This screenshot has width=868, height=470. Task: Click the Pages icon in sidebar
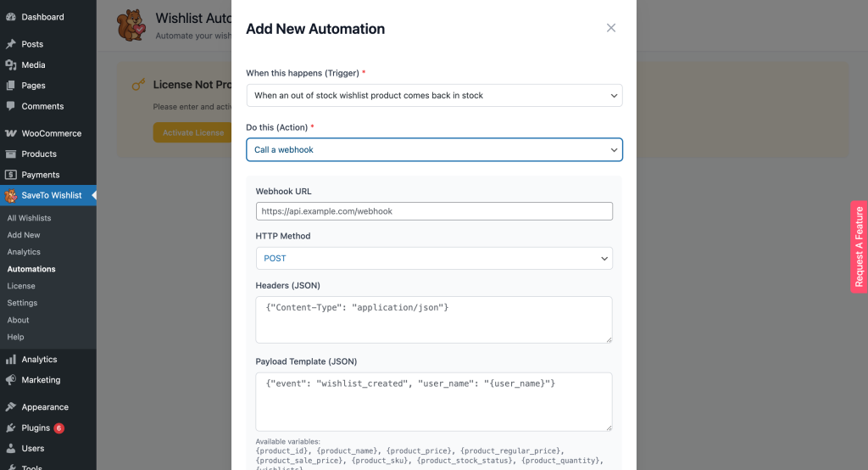(11, 86)
